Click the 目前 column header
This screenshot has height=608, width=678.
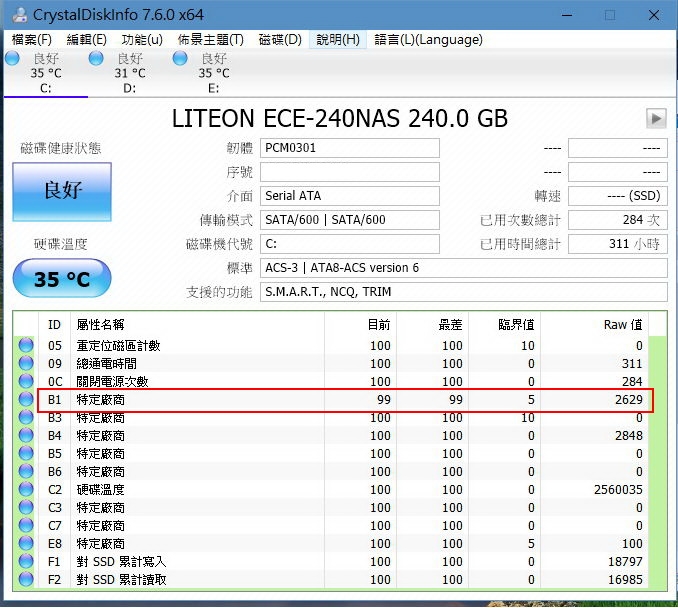[360, 324]
